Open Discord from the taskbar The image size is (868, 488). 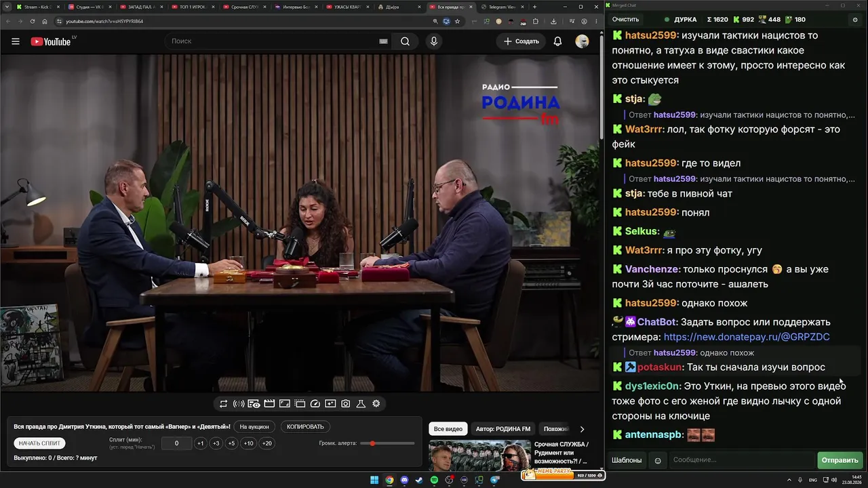pos(404,481)
